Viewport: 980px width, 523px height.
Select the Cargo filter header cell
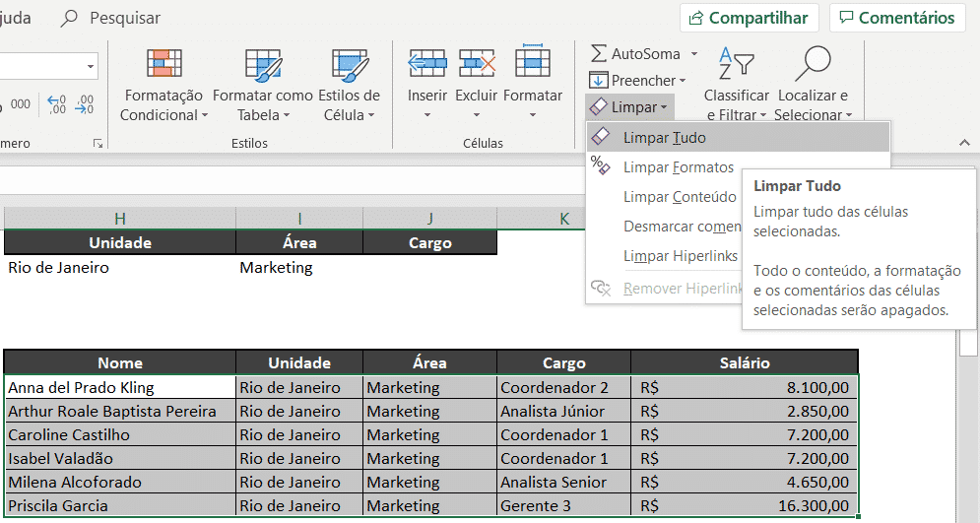tap(430, 243)
